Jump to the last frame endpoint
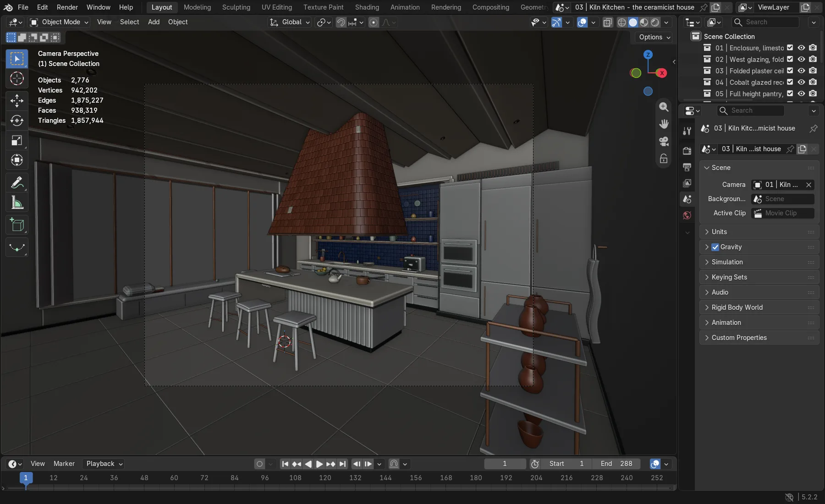825x504 pixels. (342, 464)
